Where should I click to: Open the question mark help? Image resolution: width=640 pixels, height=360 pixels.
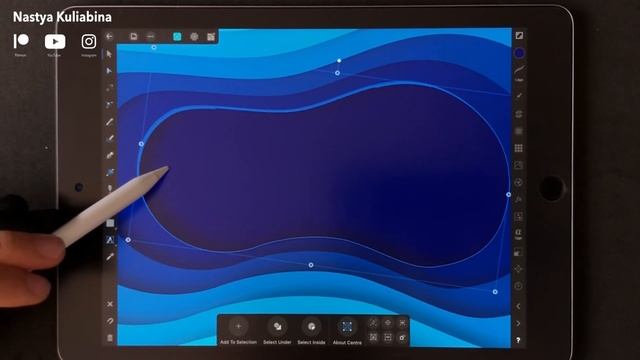tap(518, 340)
